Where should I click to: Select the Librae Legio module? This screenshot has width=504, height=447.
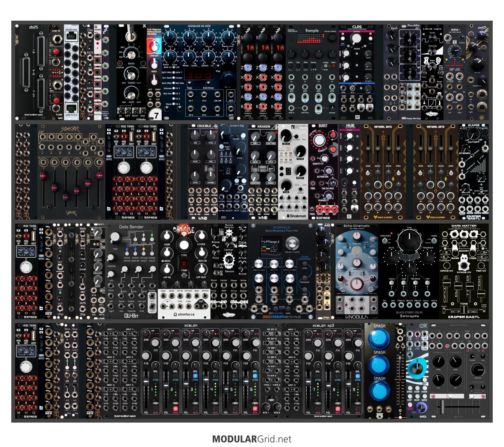pyautogui.click(x=432, y=72)
